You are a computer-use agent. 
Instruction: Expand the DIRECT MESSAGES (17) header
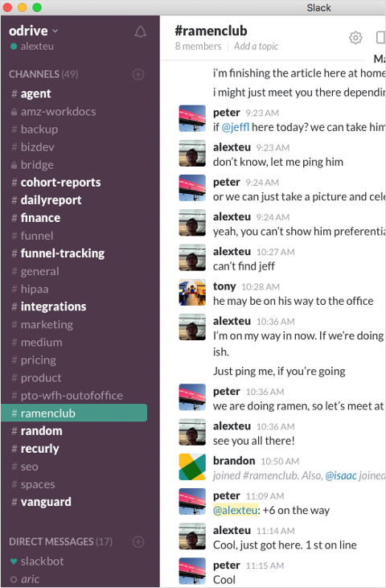coord(60,541)
